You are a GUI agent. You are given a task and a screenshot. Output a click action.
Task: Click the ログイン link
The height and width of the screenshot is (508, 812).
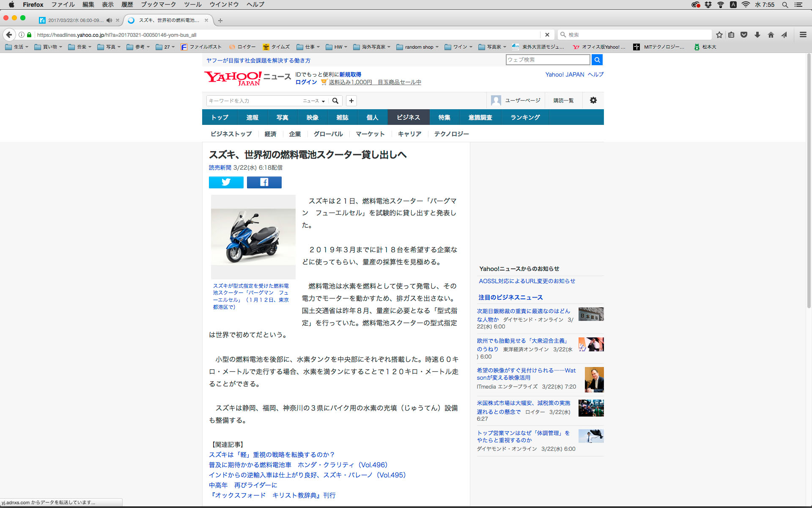pos(306,82)
